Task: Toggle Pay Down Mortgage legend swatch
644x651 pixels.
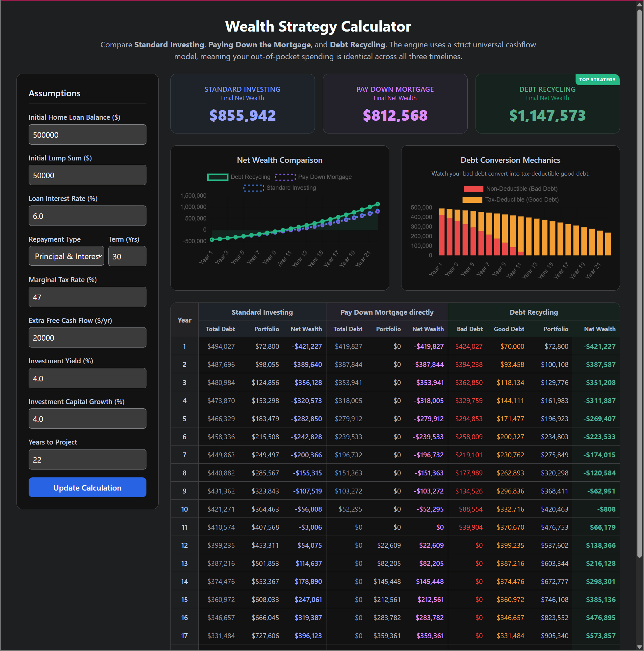Action: [x=285, y=177]
